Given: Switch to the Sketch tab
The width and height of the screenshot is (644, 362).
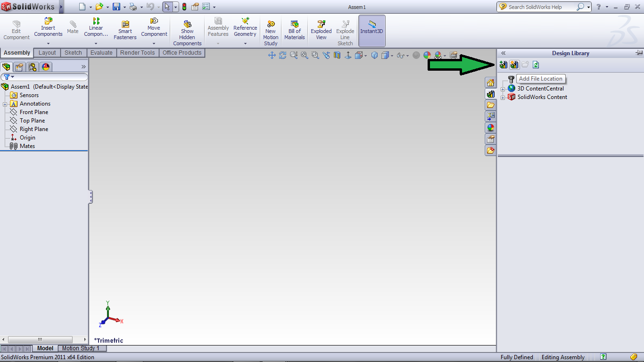Looking at the screenshot, I should click(73, 53).
